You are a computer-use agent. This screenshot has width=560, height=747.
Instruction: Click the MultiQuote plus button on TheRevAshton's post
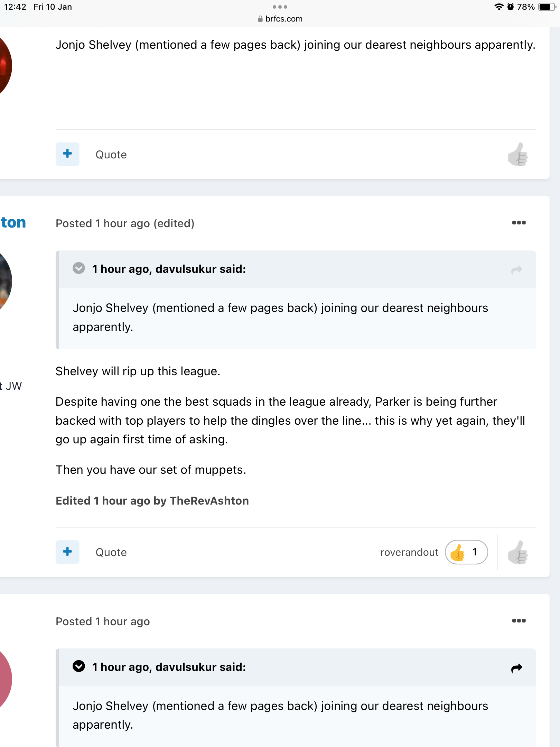67,552
